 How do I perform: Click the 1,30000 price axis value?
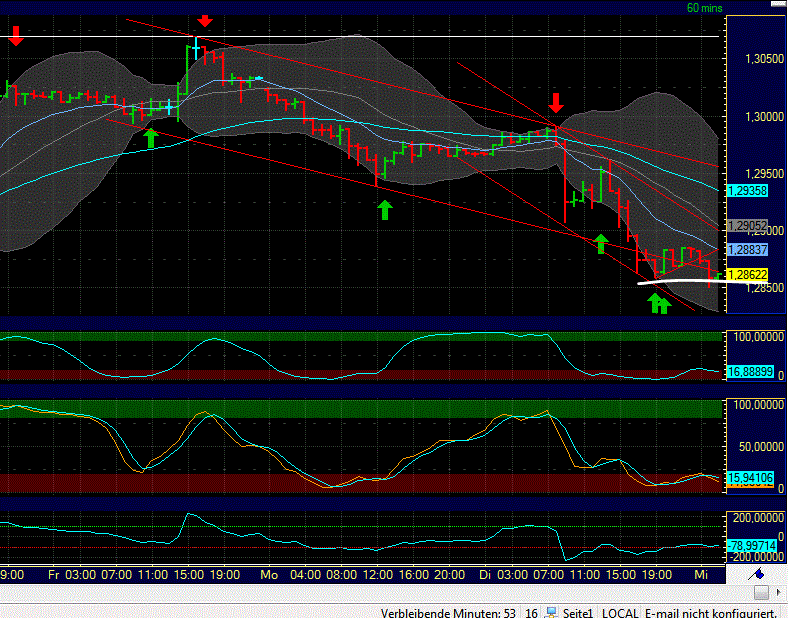coord(764,117)
